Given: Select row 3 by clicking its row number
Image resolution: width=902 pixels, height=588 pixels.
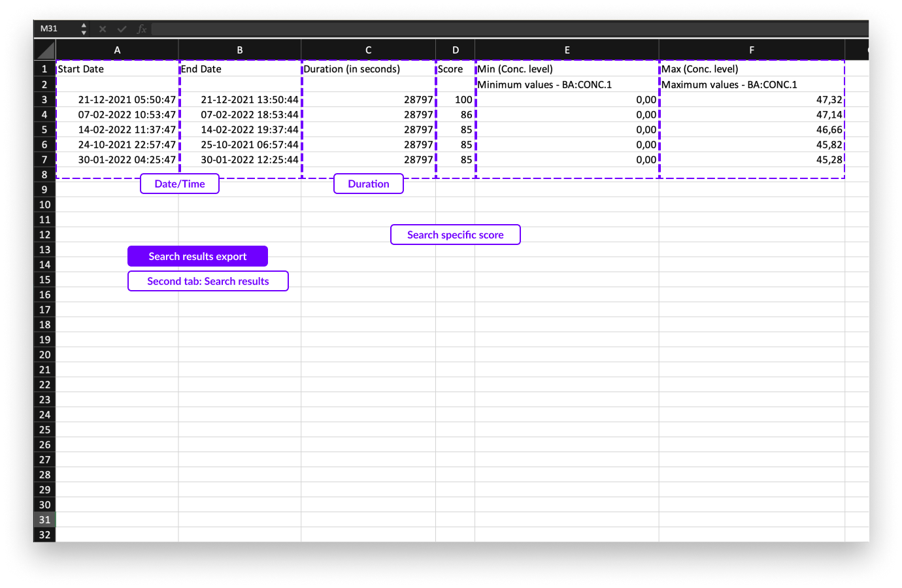Looking at the screenshot, I should (x=44, y=99).
